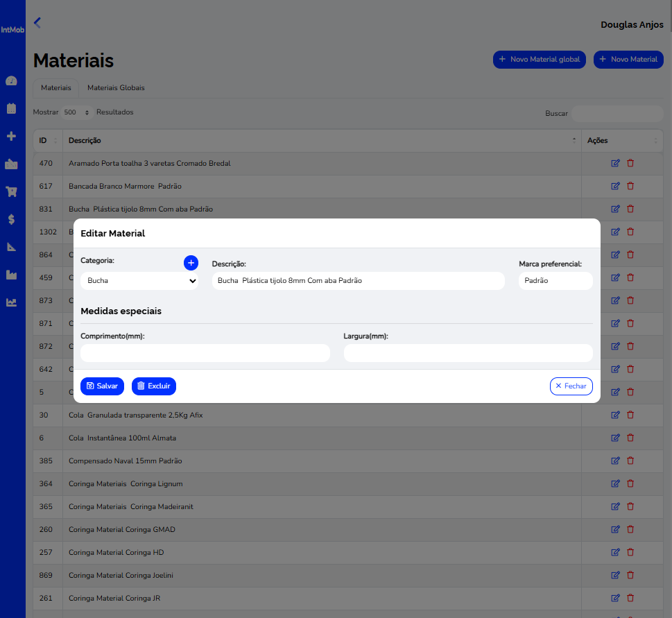Click the Excluir button

[154, 386]
